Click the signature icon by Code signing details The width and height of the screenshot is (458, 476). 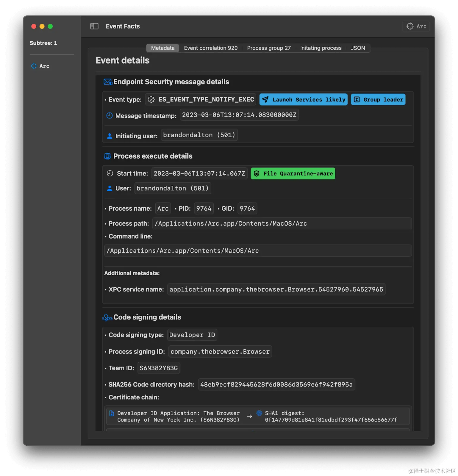[x=107, y=317]
